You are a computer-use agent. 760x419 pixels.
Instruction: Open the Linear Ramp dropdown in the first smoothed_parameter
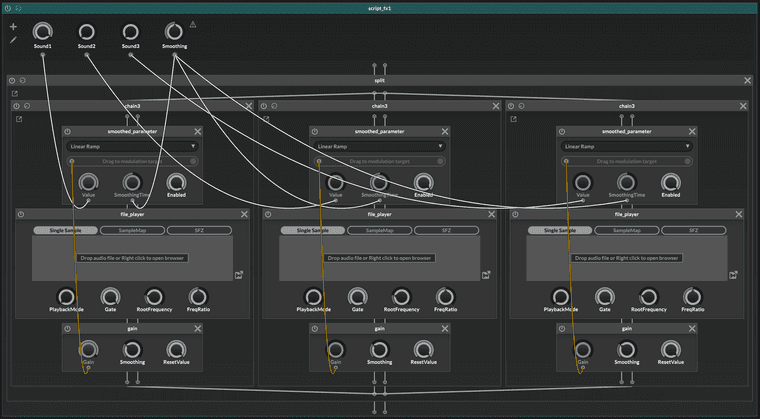click(x=132, y=146)
